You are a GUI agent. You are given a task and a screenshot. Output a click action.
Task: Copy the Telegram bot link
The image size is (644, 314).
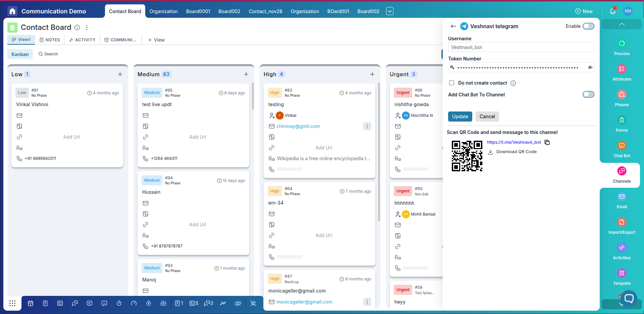point(547,142)
